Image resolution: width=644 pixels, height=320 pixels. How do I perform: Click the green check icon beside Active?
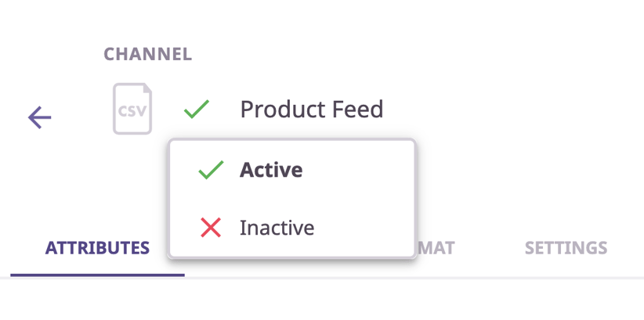211,170
